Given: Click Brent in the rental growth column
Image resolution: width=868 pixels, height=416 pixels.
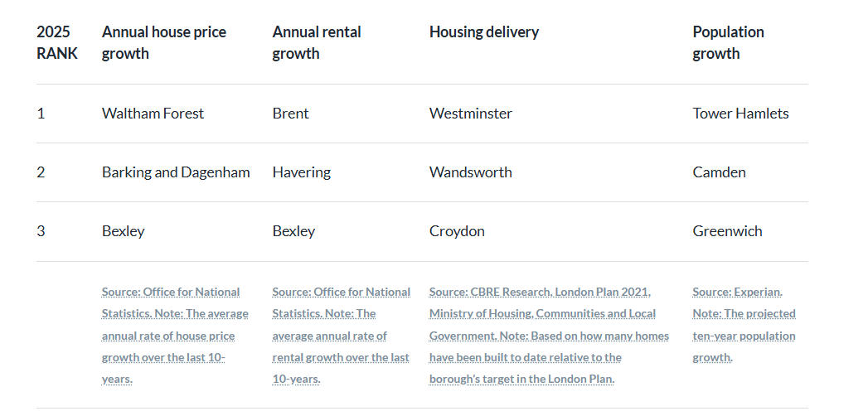Looking at the screenshot, I should click(290, 114).
